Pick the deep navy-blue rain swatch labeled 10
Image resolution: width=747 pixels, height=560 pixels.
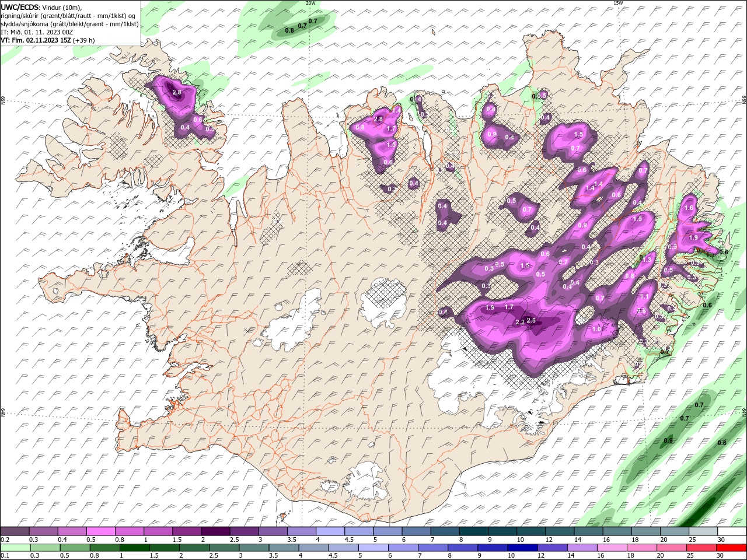coord(522,548)
